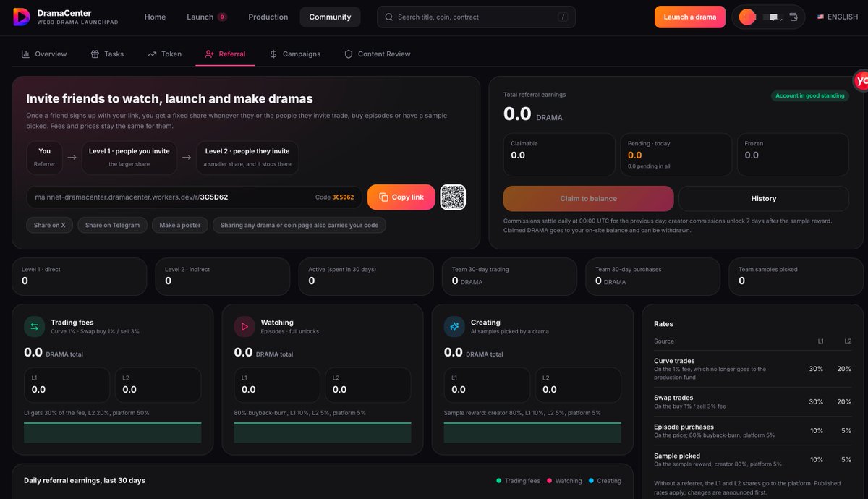The image size is (868, 499).
Task: Click Make a poster
Action: tap(180, 225)
